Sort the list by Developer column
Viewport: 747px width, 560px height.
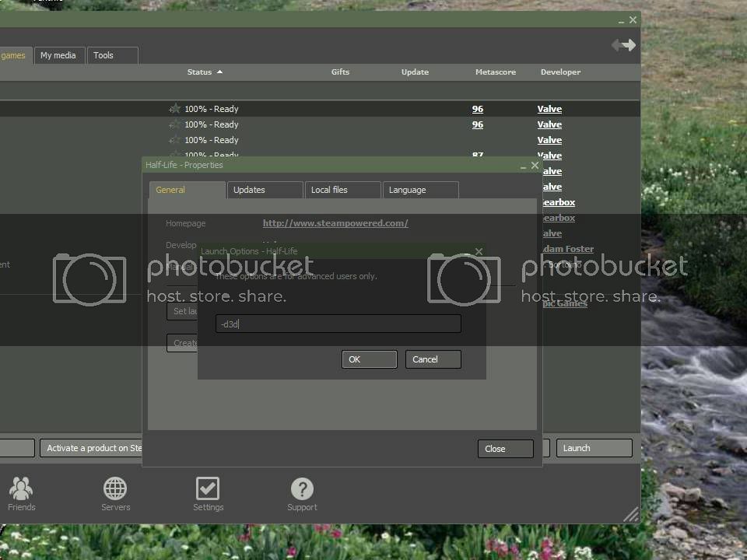tap(560, 72)
